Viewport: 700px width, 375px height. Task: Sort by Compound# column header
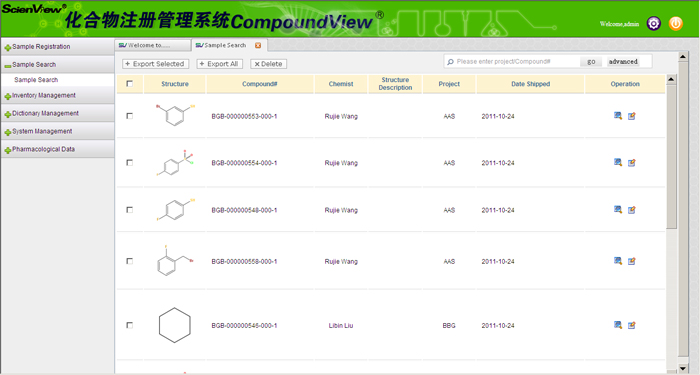tap(260, 84)
